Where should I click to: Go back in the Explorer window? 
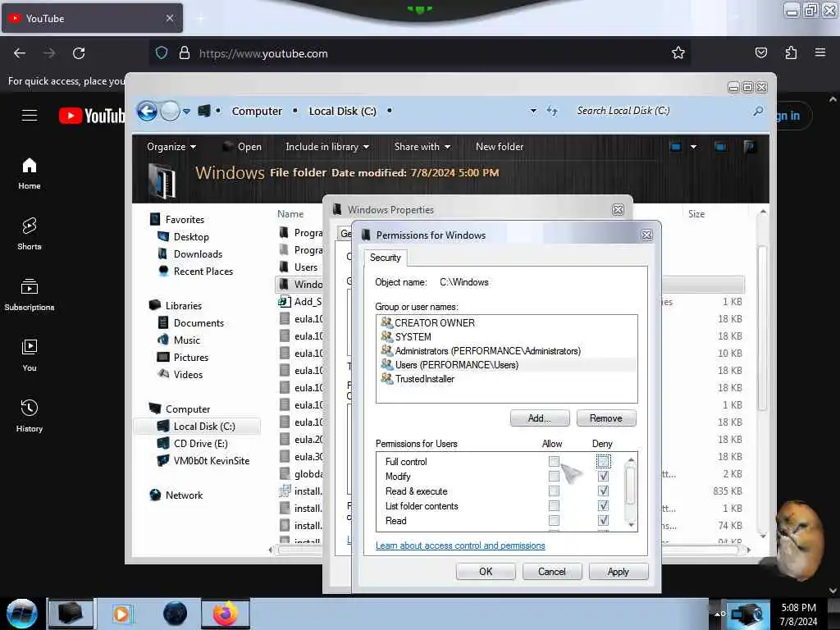point(148,112)
